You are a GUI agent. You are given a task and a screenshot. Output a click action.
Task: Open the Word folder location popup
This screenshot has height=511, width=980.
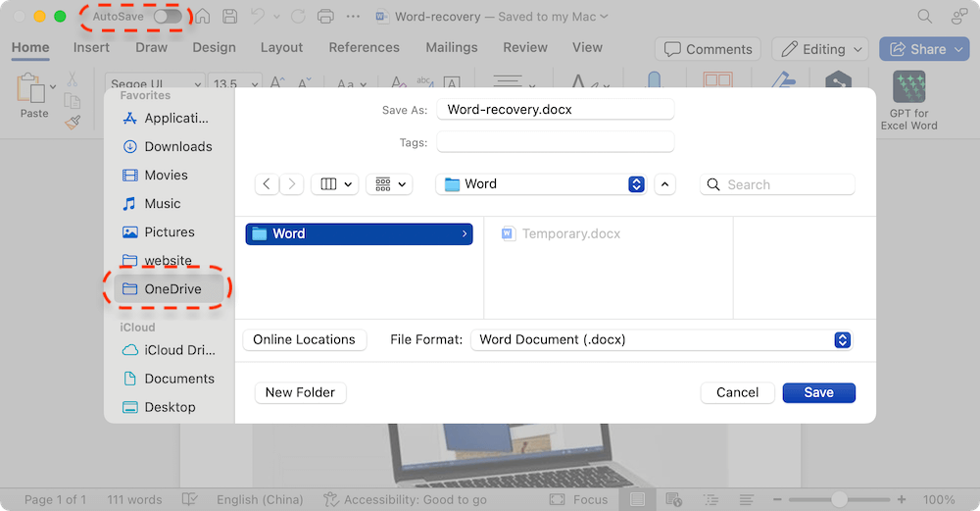pos(541,183)
